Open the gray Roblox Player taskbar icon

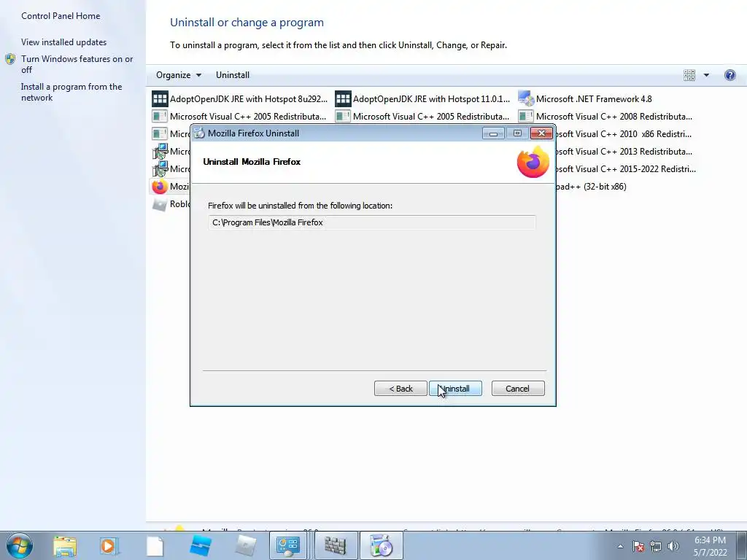tap(245, 546)
